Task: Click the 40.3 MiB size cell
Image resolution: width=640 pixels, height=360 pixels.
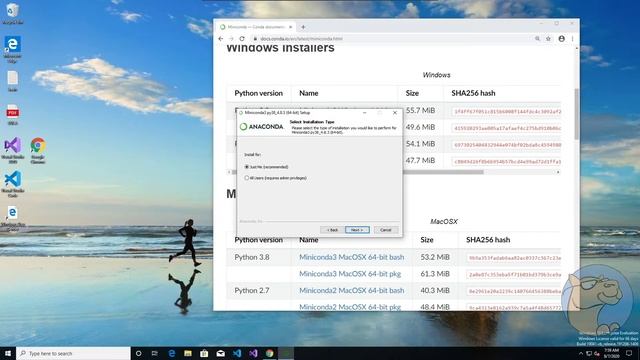Action: click(435, 291)
